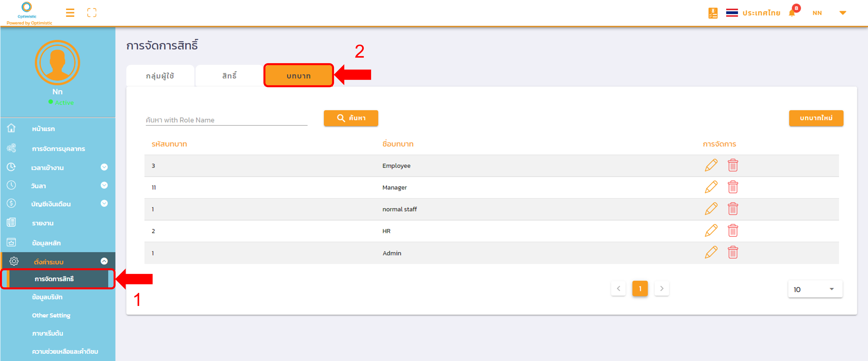Focus the Role Name search field
The width and height of the screenshot is (868, 361).
226,120
